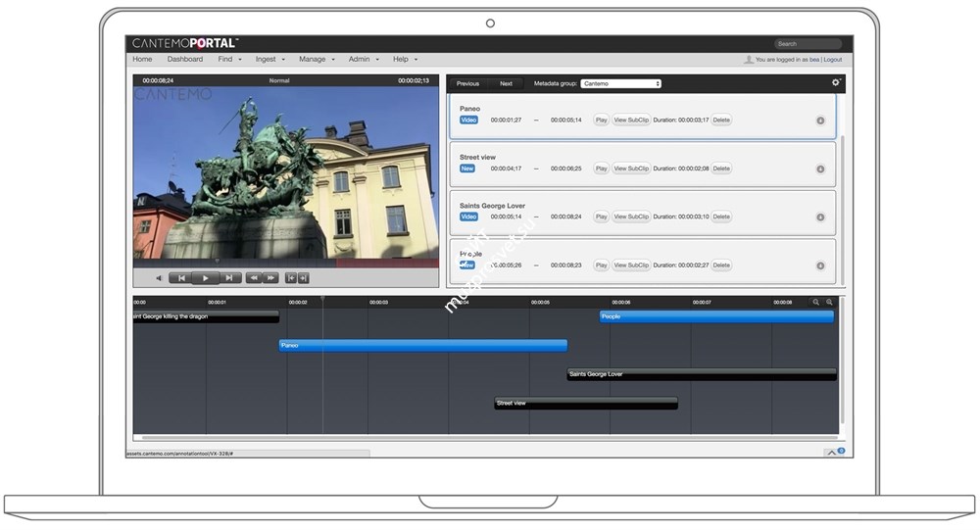Screen dimensions: 980x530
Task: Click the CantemoPortal logo
Action: [x=185, y=43]
